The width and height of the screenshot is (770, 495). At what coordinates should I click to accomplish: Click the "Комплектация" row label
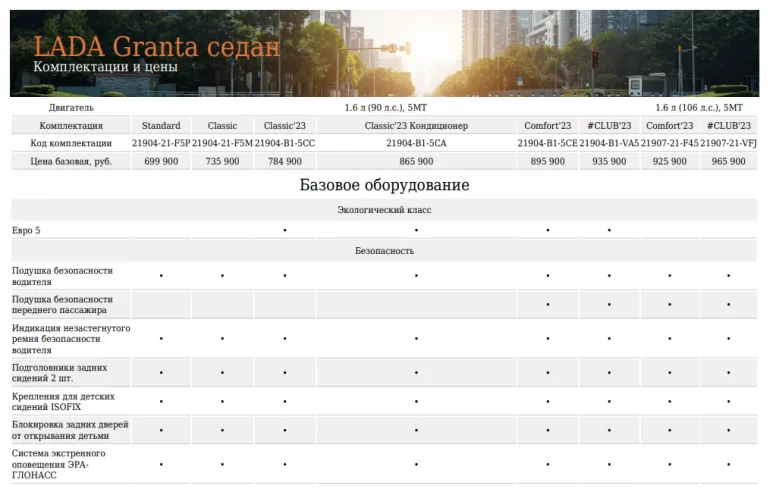tap(71, 126)
